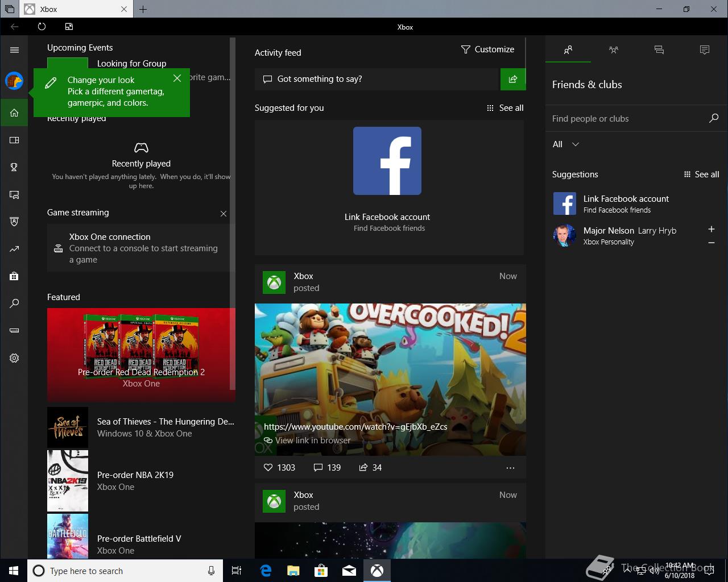The width and height of the screenshot is (728, 582).
Task: Open Pre-order Red Dead Redemption 2 banner
Action: [x=141, y=355]
